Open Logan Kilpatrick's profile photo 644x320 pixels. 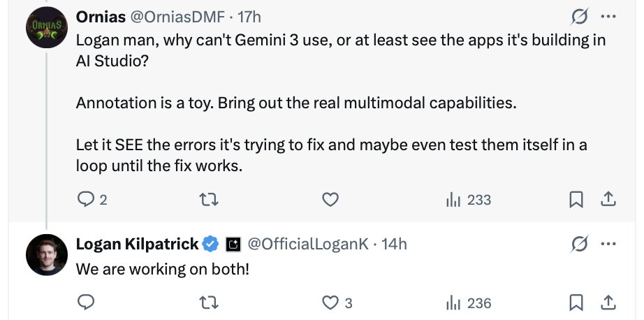(x=46, y=255)
